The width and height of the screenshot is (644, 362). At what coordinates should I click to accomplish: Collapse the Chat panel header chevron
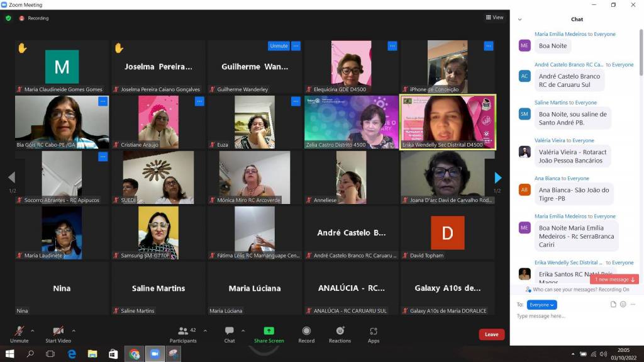(x=519, y=20)
